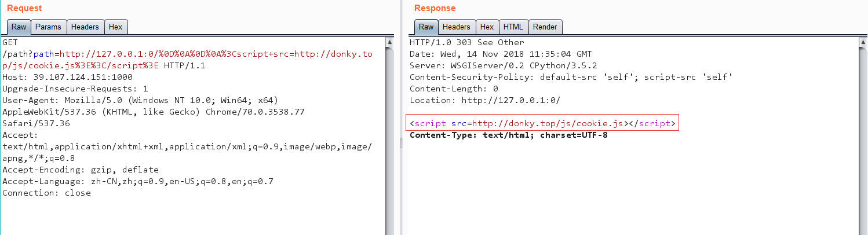Image resolution: width=868 pixels, height=235 pixels.
Task: Click the Accept: header line
Action: pyautogui.click(x=20, y=135)
